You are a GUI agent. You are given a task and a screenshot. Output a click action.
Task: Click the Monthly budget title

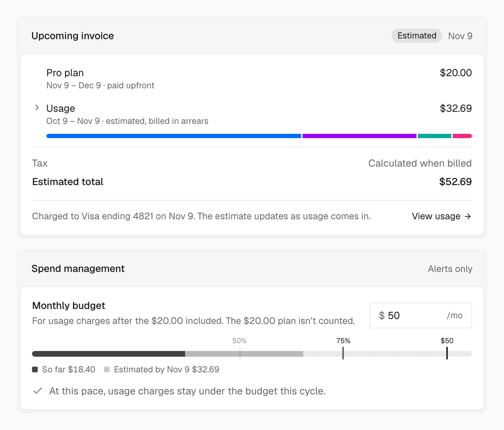point(69,306)
